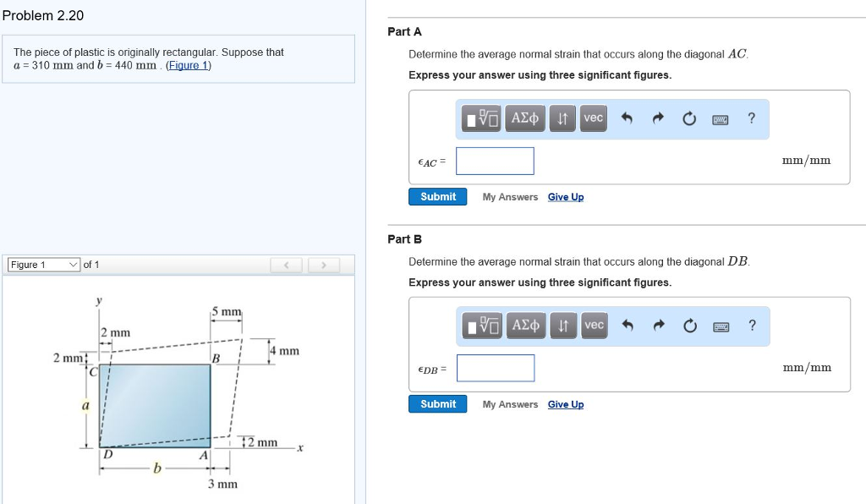Viewport: 866px width, 504px height.
Task: Click undo arrow in Part A toolbar
Action: coord(627,118)
